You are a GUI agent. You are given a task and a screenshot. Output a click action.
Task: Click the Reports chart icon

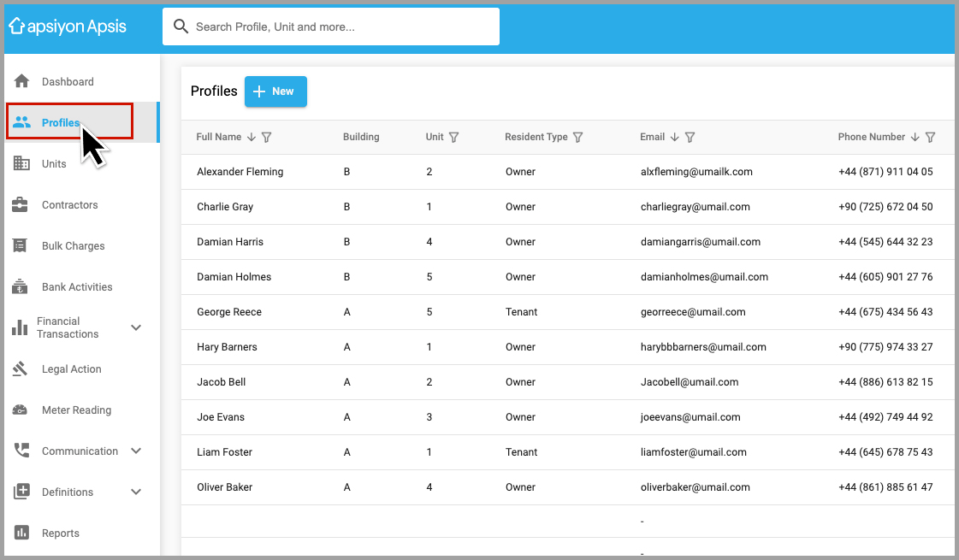point(21,533)
